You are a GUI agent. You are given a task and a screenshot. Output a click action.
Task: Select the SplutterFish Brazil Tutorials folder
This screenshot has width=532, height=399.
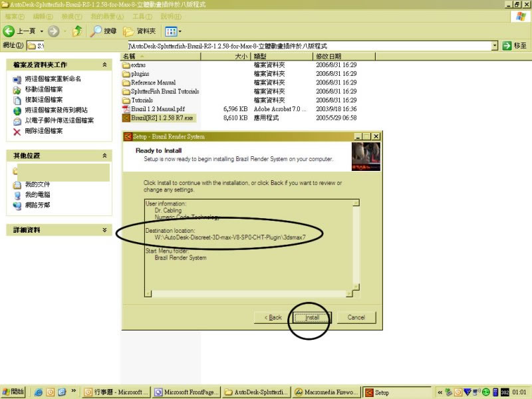pos(161,91)
